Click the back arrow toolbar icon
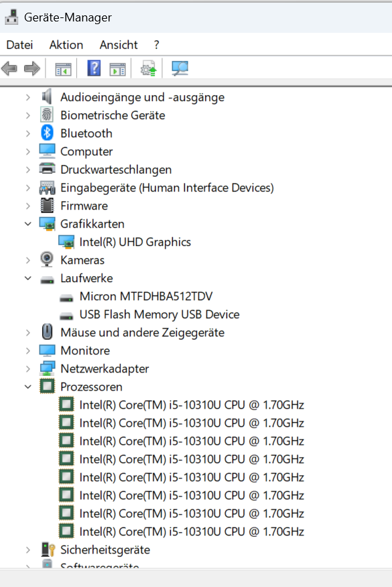Screen dimensions: 392x587 [x=9, y=68]
